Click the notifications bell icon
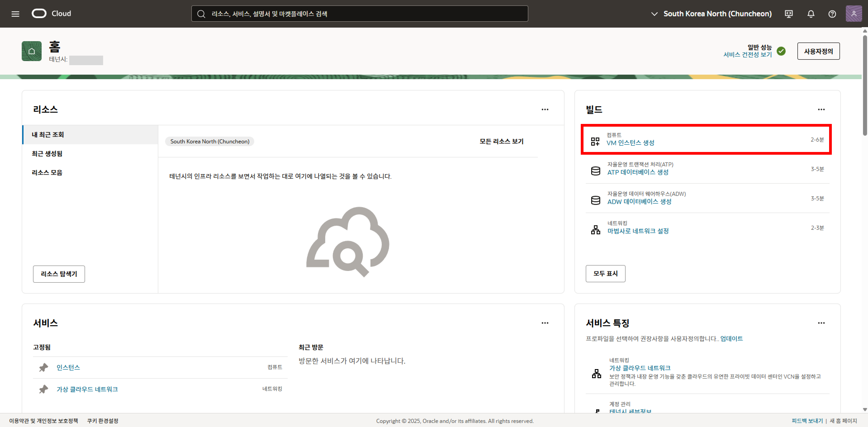Viewport: 868px width, 427px height. [x=811, y=14]
